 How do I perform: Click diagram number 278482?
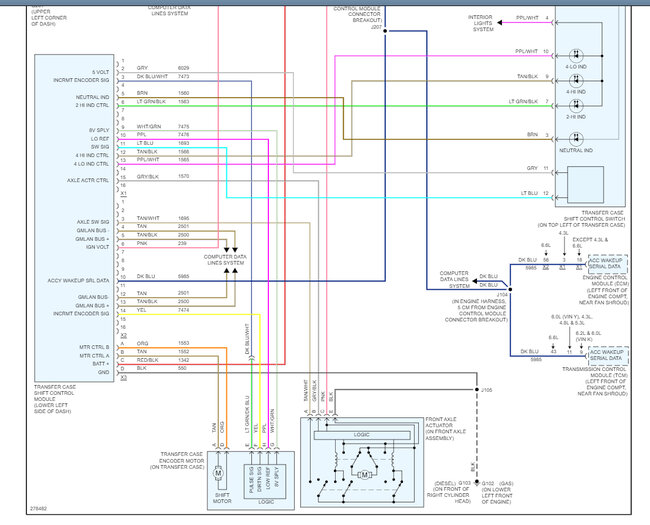[39, 508]
